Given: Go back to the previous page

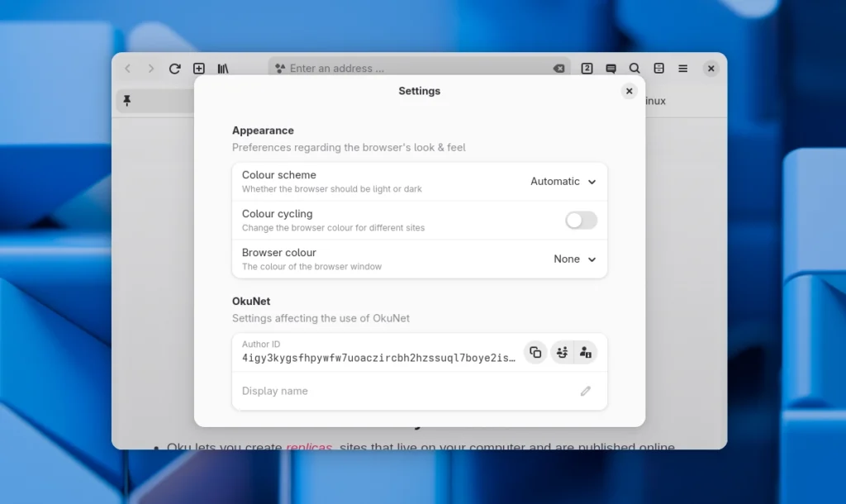Looking at the screenshot, I should click(127, 69).
